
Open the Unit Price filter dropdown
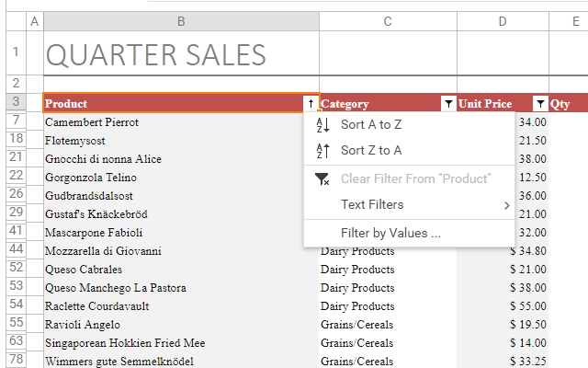point(540,104)
